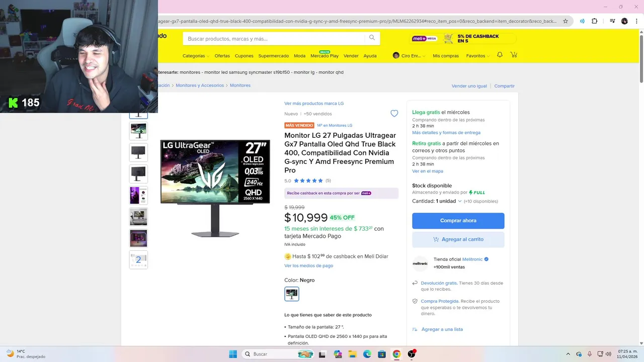
Task: Click the Windows taskbar Buscar box
Action: click(278, 354)
